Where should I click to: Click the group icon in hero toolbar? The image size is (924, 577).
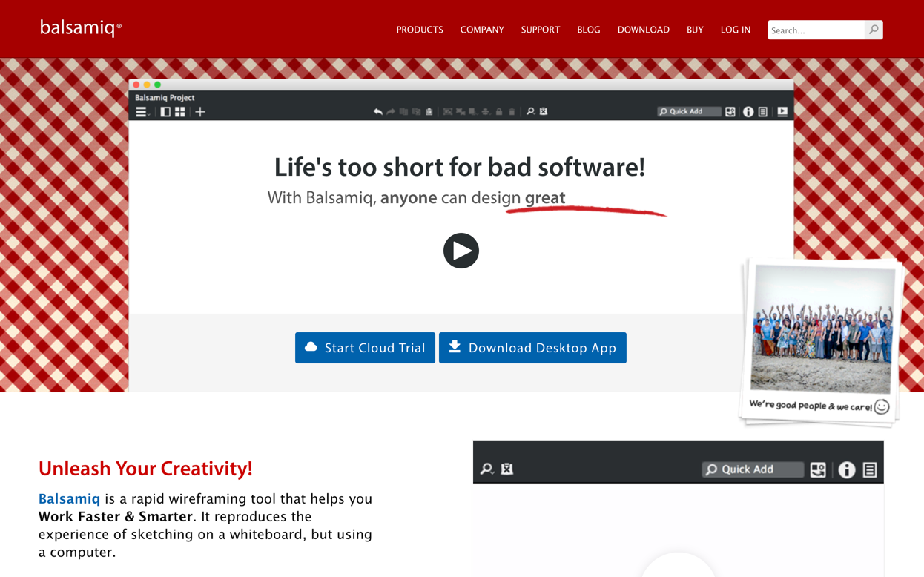tap(448, 111)
